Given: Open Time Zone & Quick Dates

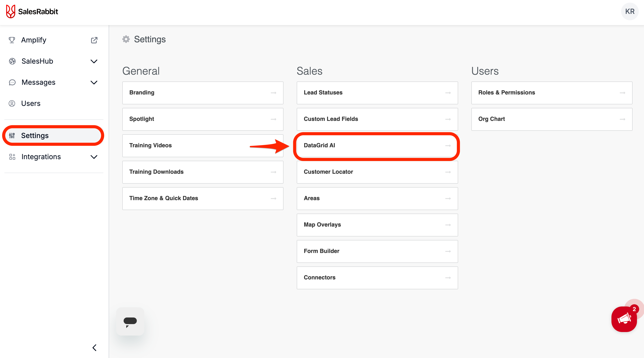Looking at the screenshot, I should 203,198.
